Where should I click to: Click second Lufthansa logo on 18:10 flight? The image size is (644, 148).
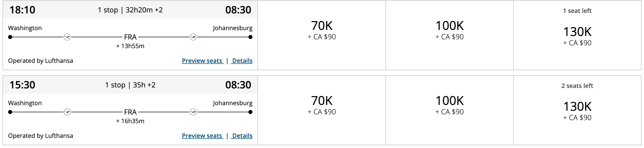[x=193, y=37]
